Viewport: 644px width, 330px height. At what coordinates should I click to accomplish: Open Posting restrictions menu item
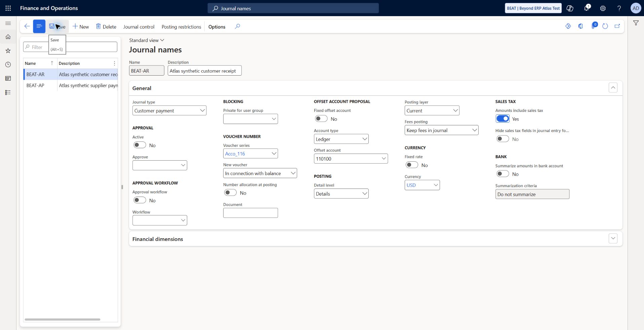click(181, 27)
